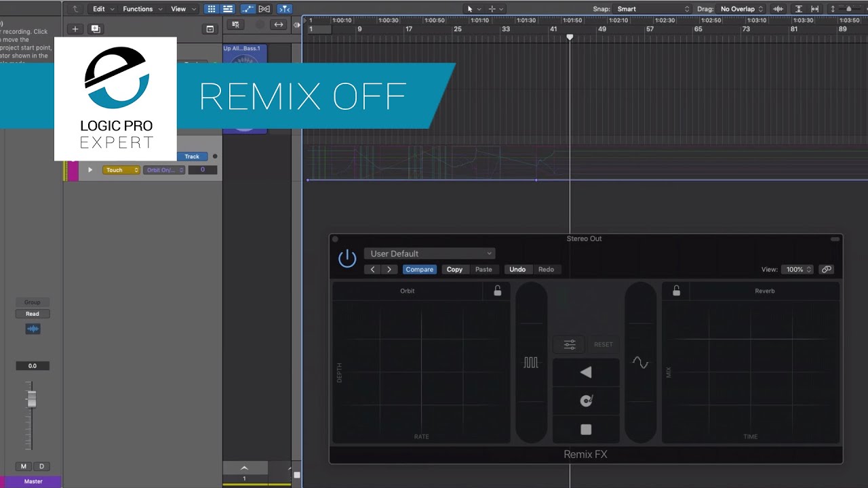This screenshot has height=488, width=868.
Task: Toggle the list view button
Action: click(228, 9)
